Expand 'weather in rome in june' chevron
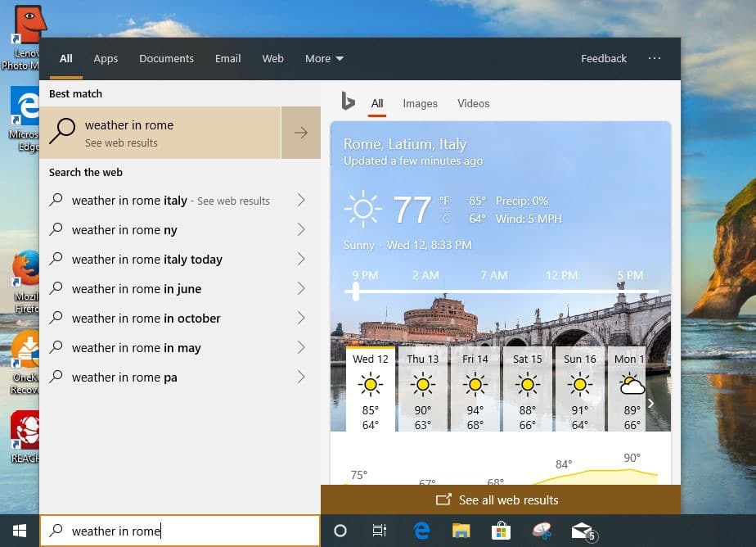This screenshot has width=756, height=547. pos(301,288)
